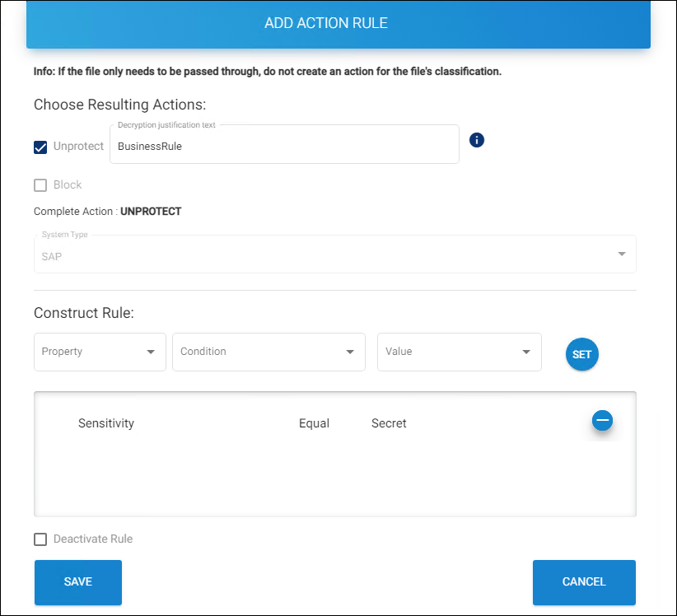Click the Secret value in rule row
677x616 pixels.
(x=389, y=423)
